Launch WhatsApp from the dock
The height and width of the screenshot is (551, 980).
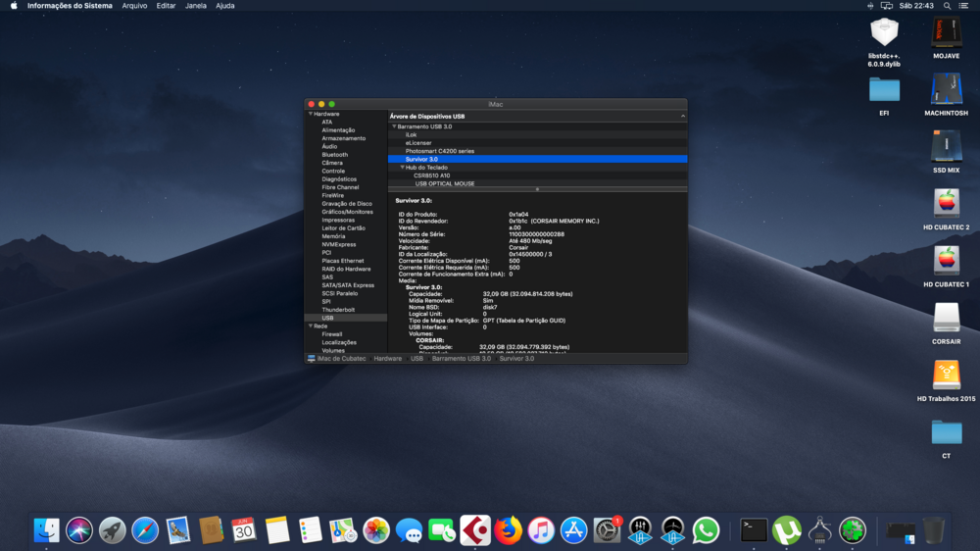[706, 530]
